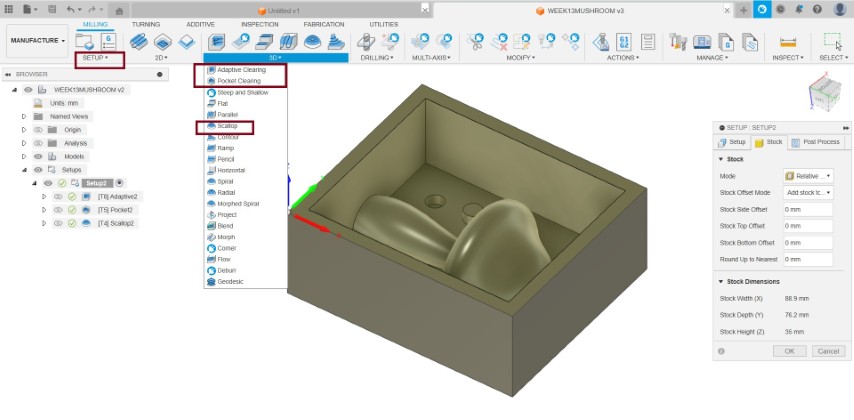Open a new design tab with plus

pyautogui.click(x=743, y=10)
